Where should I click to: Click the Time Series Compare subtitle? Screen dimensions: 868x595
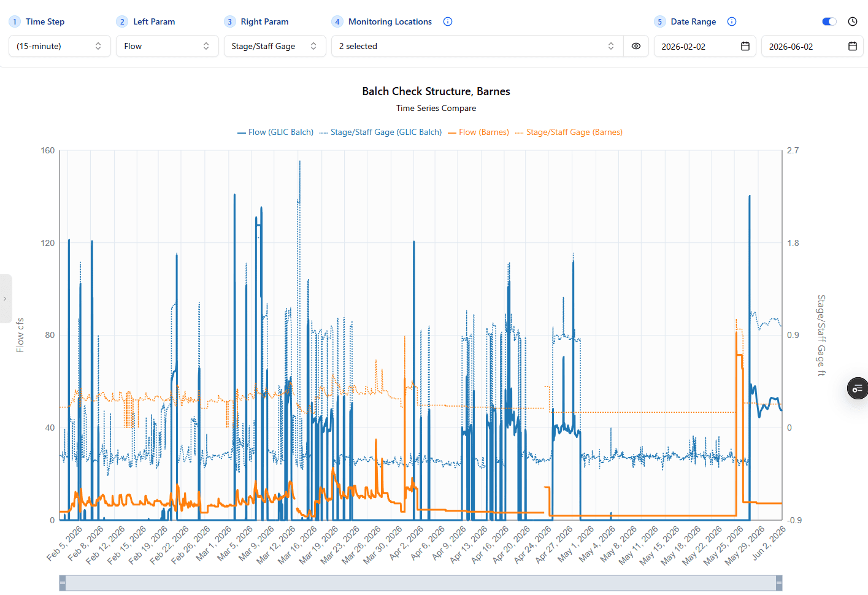coord(436,108)
